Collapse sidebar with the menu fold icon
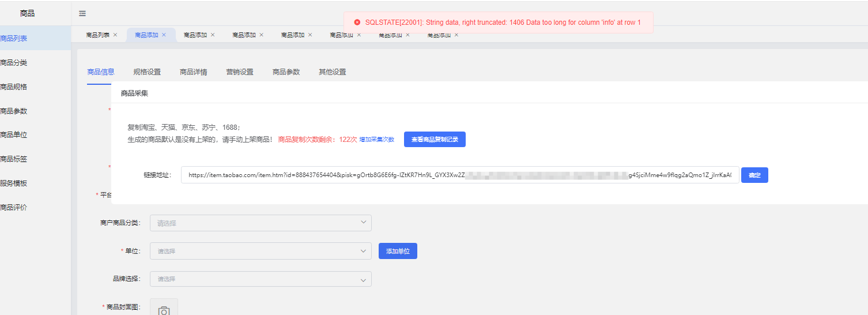 [82, 13]
